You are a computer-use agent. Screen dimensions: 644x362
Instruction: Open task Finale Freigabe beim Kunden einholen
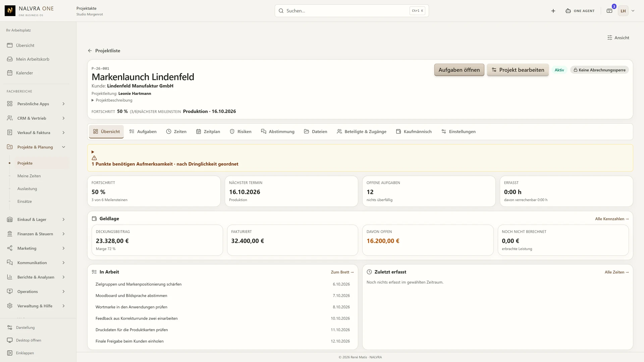click(x=223, y=341)
